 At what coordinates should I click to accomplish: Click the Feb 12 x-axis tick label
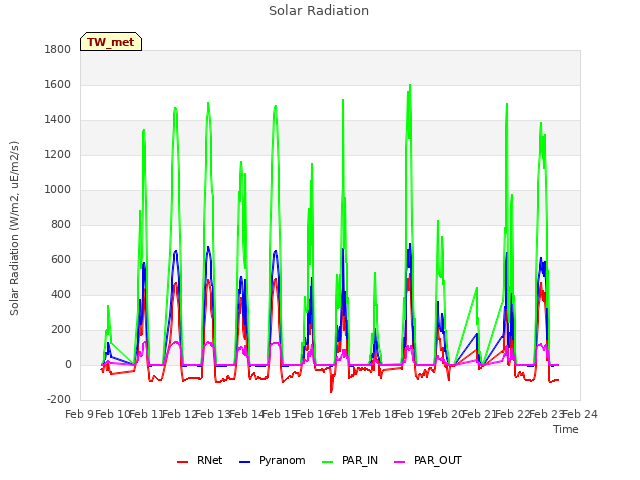[x=180, y=414]
